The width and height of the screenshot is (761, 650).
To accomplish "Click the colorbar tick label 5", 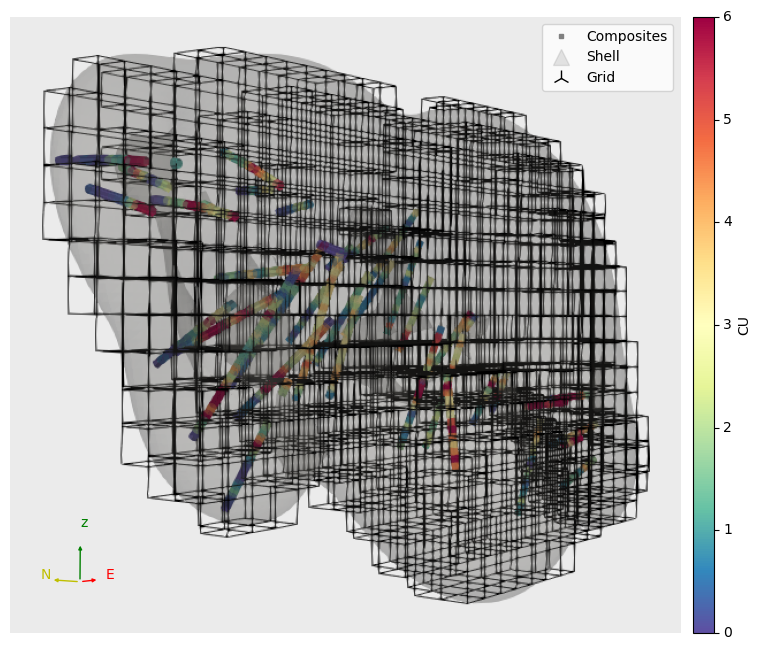I will click(727, 120).
